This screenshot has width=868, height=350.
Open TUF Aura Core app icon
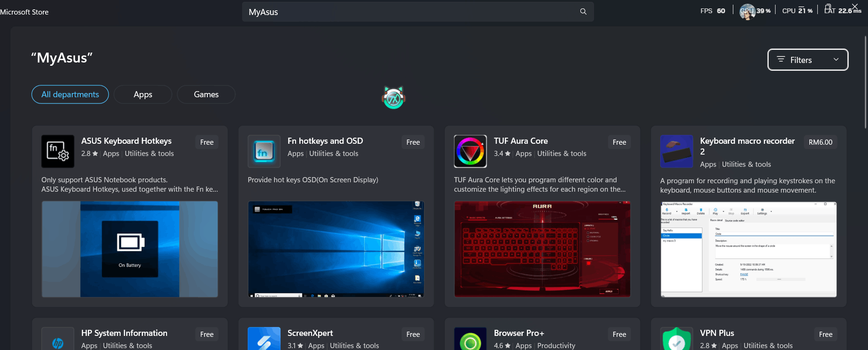tap(471, 151)
